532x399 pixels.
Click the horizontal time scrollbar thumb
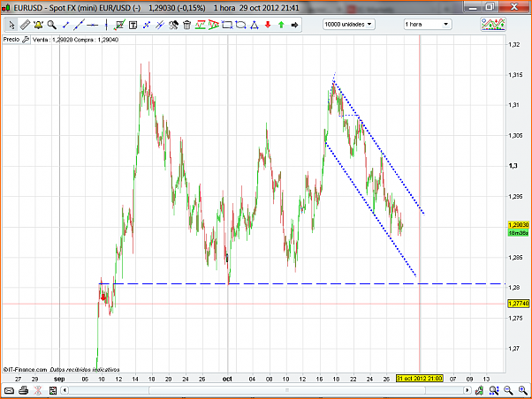tap(287, 390)
